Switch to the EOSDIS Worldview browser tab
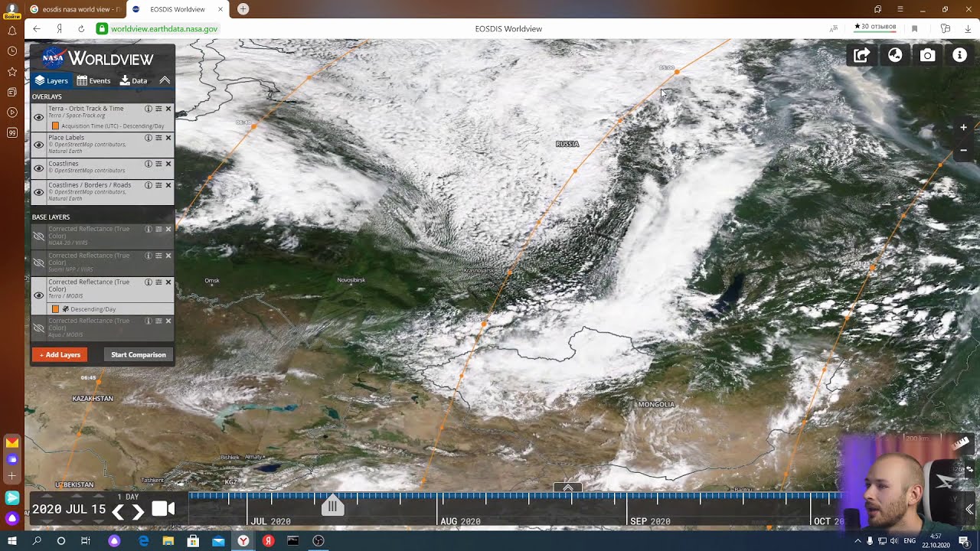 pyautogui.click(x=178, y=9)
